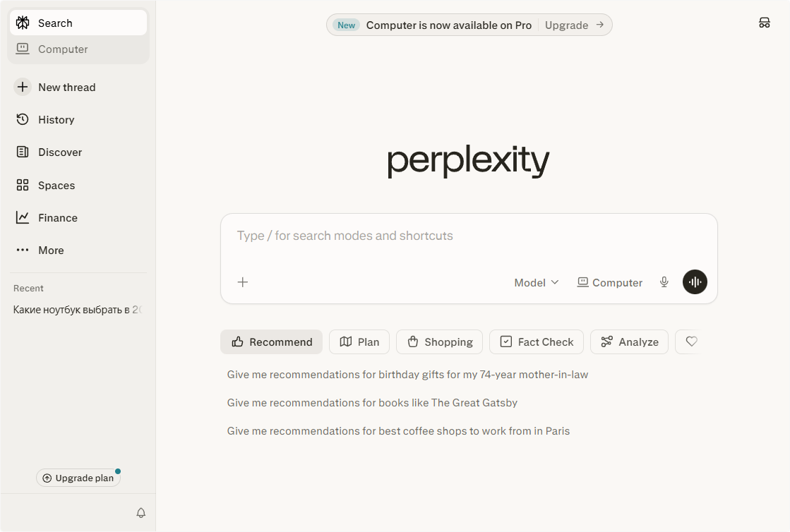
Task: Toggle Computer option in the search box
Action: point(610,282)
